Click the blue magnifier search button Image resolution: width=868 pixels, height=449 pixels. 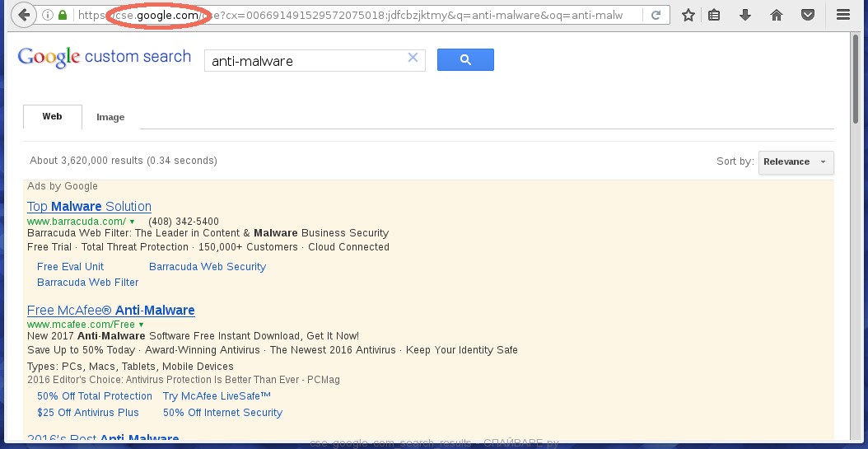465,60
